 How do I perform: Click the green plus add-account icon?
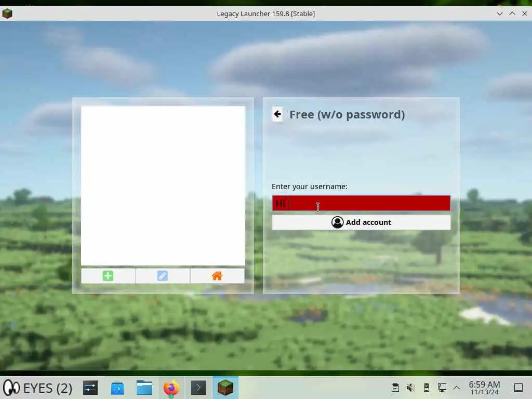click(x=108, y=276)
